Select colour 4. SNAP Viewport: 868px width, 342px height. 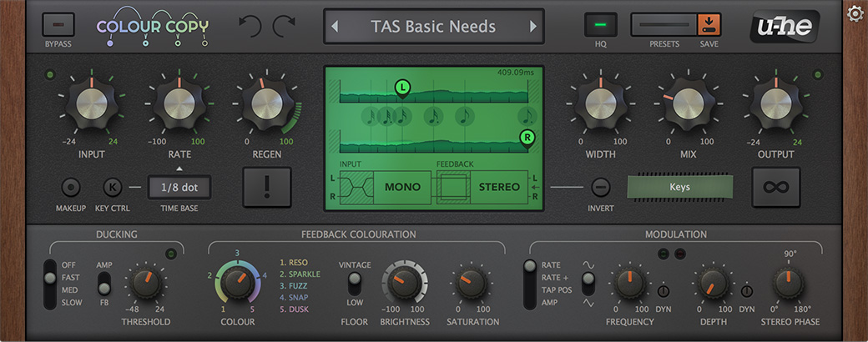[294, 298]
